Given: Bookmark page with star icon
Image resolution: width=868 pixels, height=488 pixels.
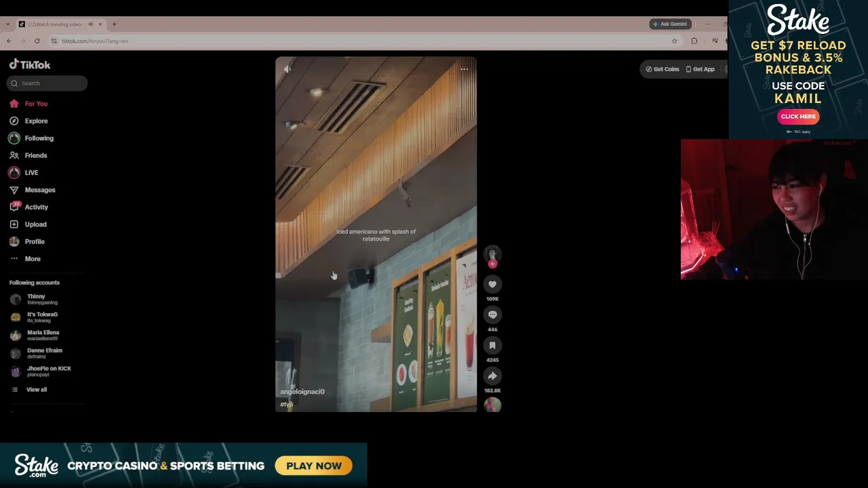Looking at the screenshot, I should (674, 41).
